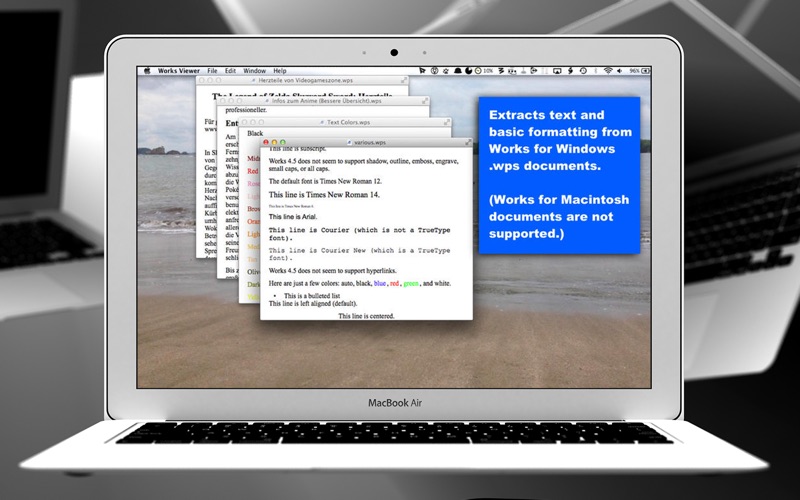Click the blue colored word 'blue'
800x500 pixels.
click(x=380, y=283)
